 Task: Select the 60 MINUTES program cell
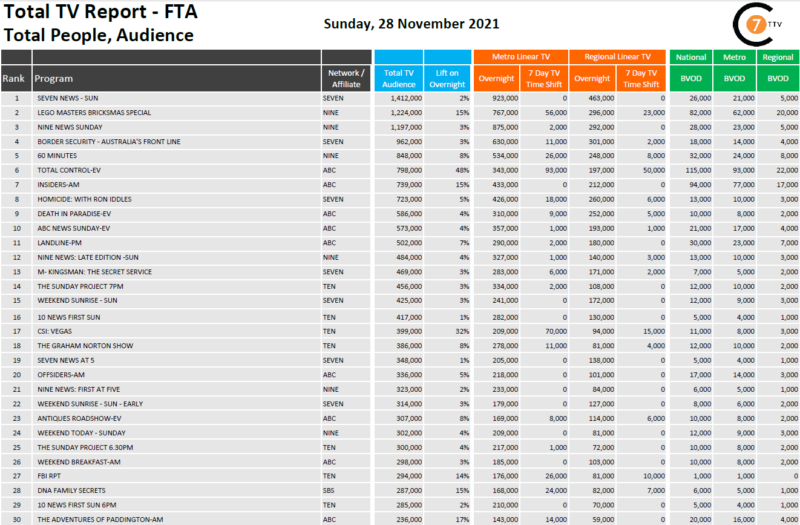click(59, 157)
